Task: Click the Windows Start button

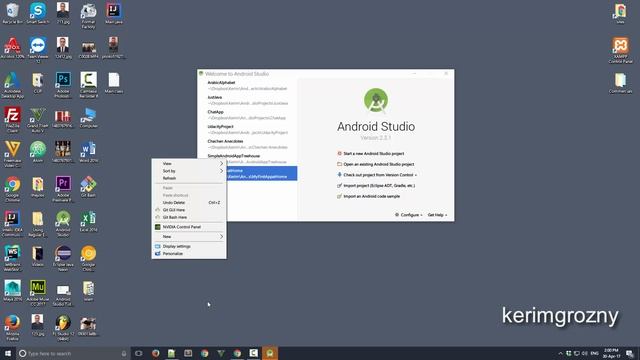Action: pos(8,353)
